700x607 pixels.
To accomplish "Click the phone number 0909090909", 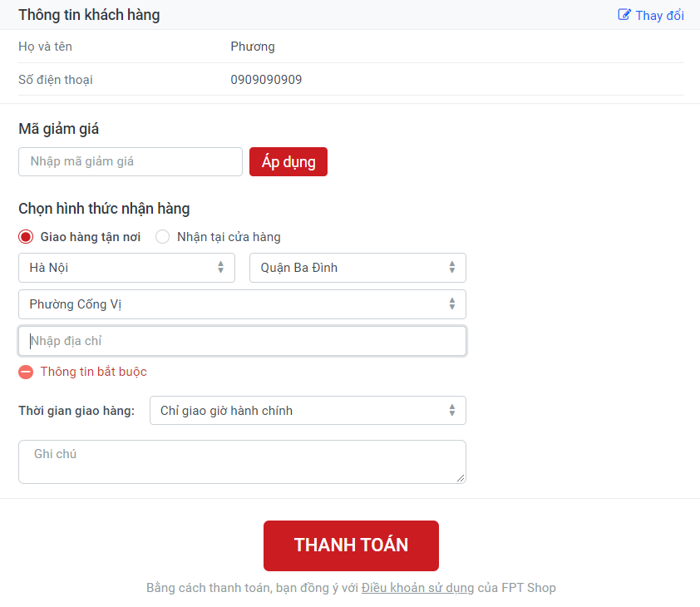I will pyautogui.click(x=266, y=80).
